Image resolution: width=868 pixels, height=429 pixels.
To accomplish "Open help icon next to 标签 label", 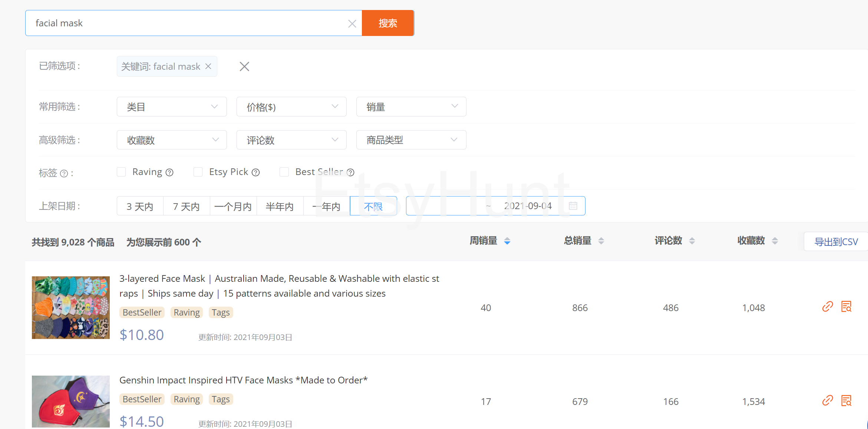I will pos(64,174).
